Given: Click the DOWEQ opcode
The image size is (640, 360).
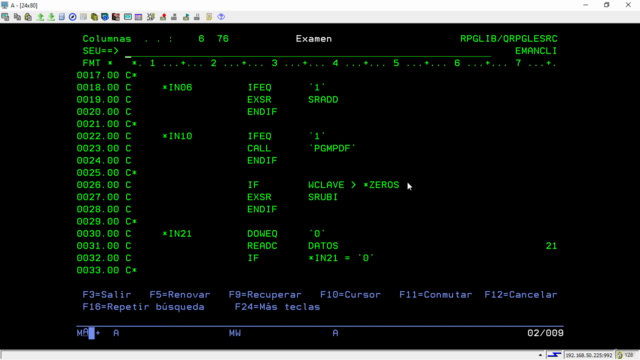Looking at the screenshot, I should pyautogui.click(x=262, y=234).
